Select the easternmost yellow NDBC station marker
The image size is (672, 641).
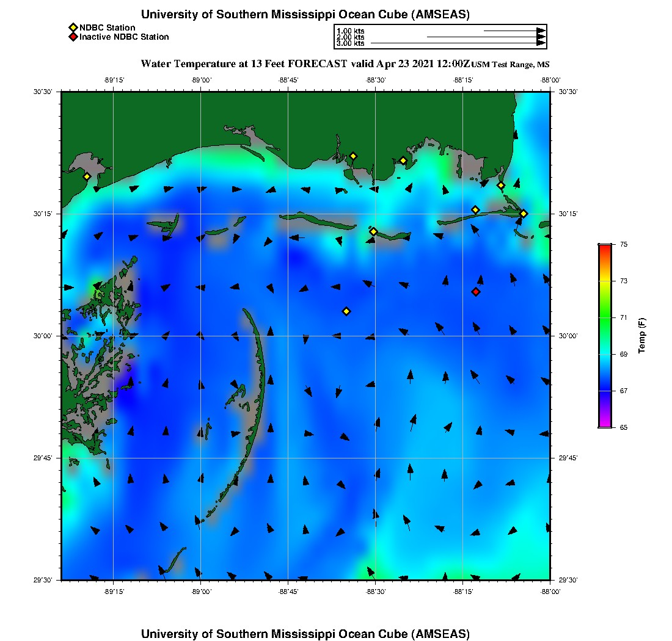click(x=524, y=213)
